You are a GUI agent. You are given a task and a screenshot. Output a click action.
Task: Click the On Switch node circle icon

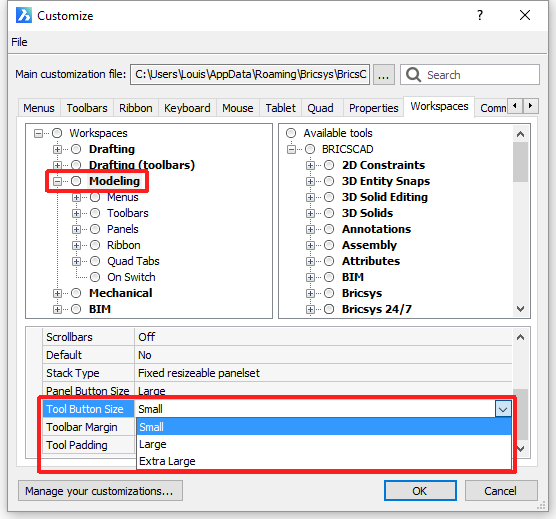tap(95, 277)
